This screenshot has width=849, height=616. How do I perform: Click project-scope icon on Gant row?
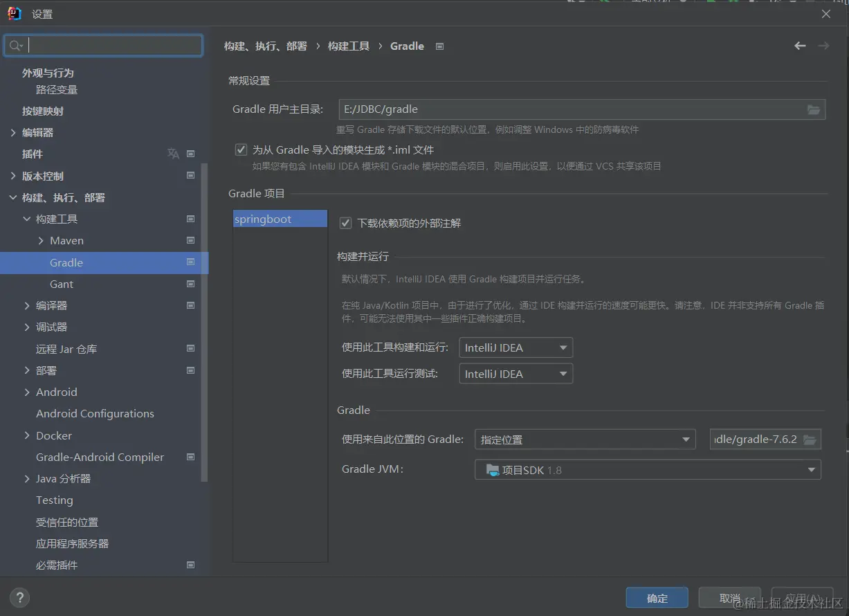[x=191, y=284]
